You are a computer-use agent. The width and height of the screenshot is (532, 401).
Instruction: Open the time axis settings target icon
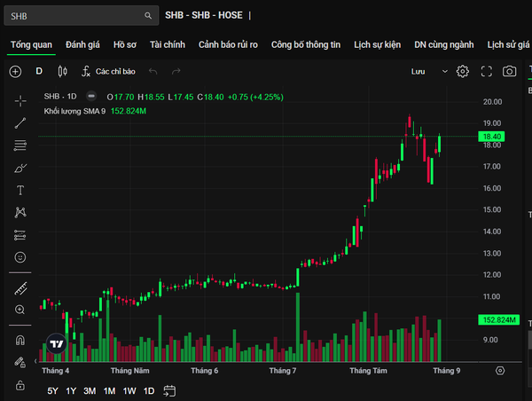point(500,371)
